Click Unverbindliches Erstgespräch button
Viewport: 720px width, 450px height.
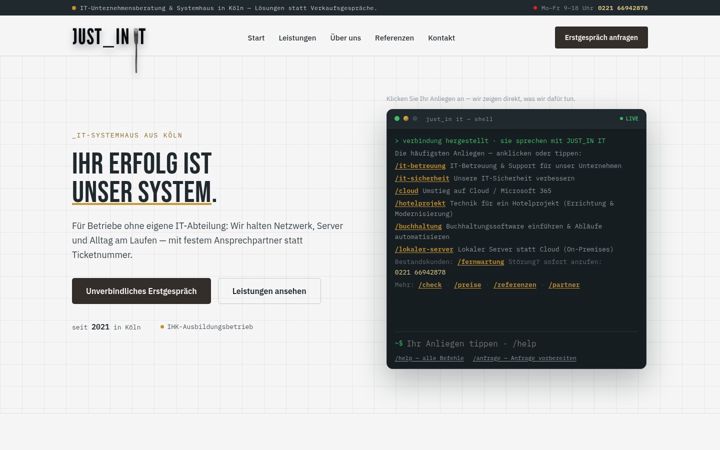[x=141, y=291]
